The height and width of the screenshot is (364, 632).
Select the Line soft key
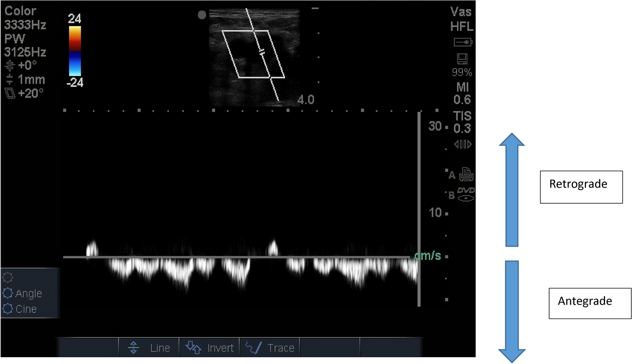coord(149,347)
